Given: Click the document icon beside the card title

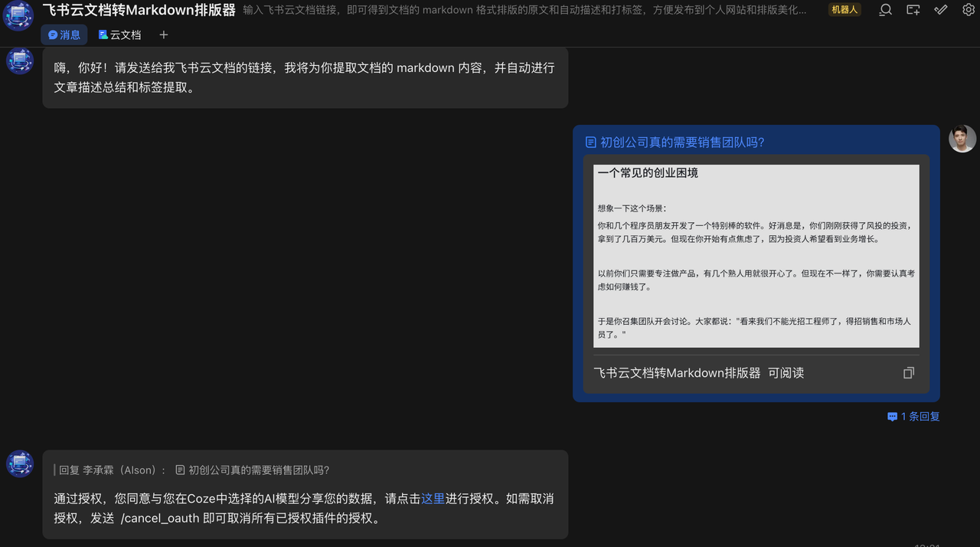Looking at the screenshot, I should click(590, 142).
